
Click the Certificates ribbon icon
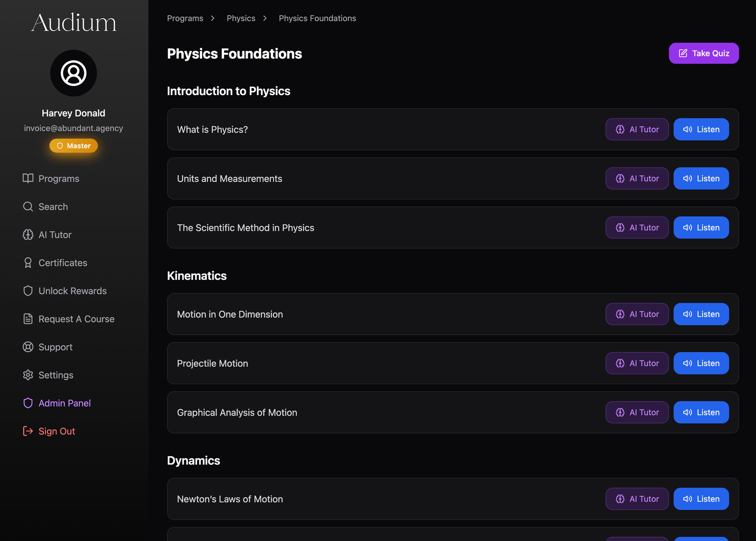pos(28,263)
